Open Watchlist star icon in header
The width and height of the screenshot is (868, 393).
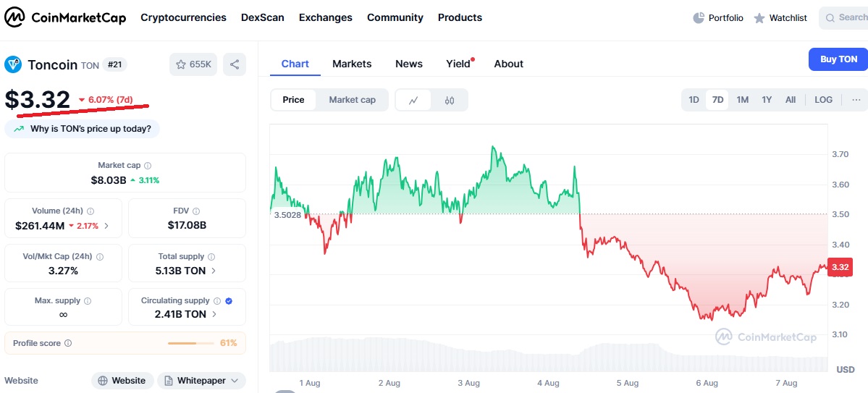pos(759,18)
